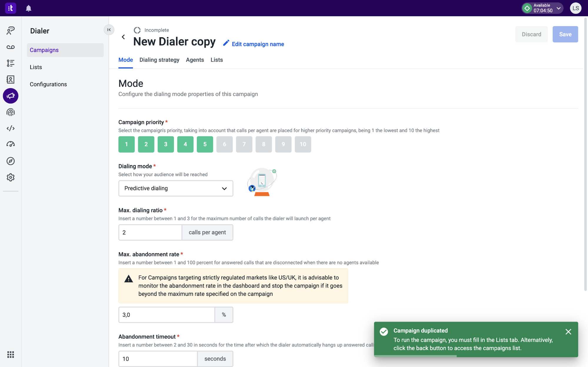The image size is (588, 367).
Task: Open the developer code icon in sidebar
Action: coord(11,128)
